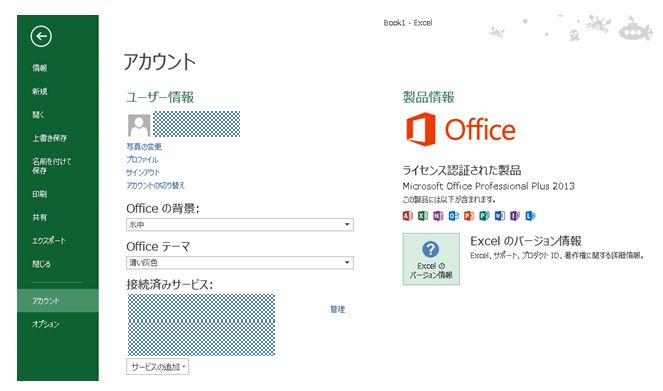Open the Excel のバージョン情報 button
Screen dimensions: 663x391
pos(431,259)
